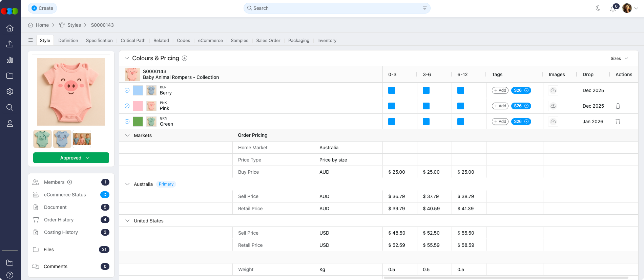
Task: Collapse the United States market section
Action: (127, 221)
